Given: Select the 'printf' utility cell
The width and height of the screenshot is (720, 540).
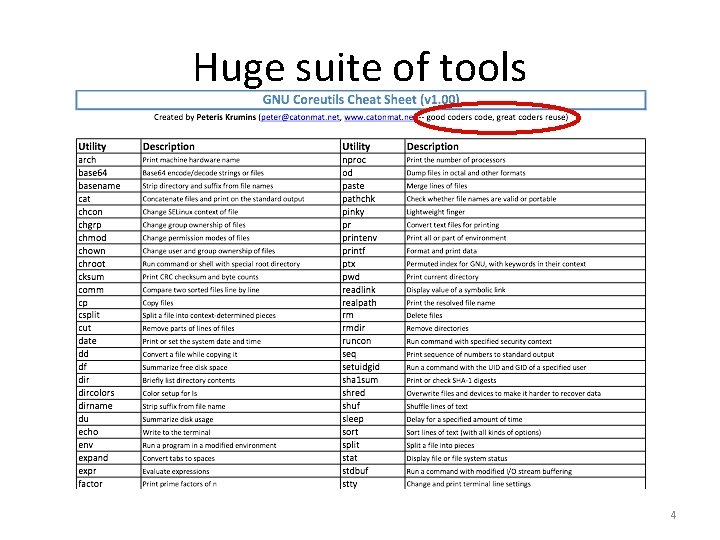Looking at the screenshot, I should click(372, 251).
